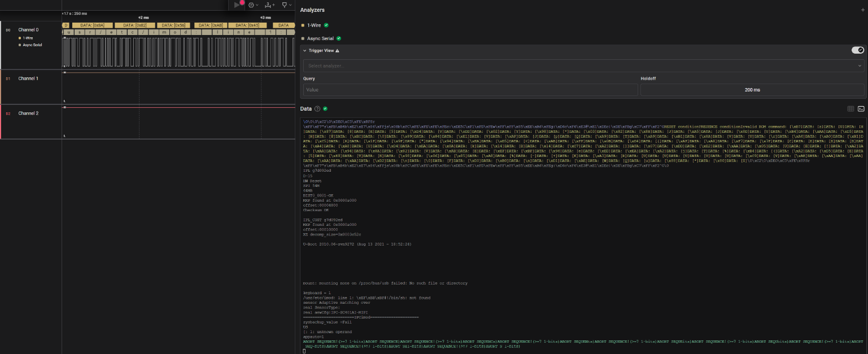Select the Channel 1 label

[x=28, y=78]
